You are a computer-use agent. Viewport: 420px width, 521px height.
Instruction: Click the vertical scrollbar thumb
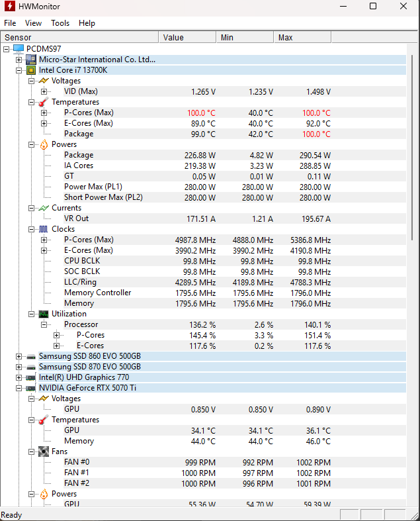(412, 148)
